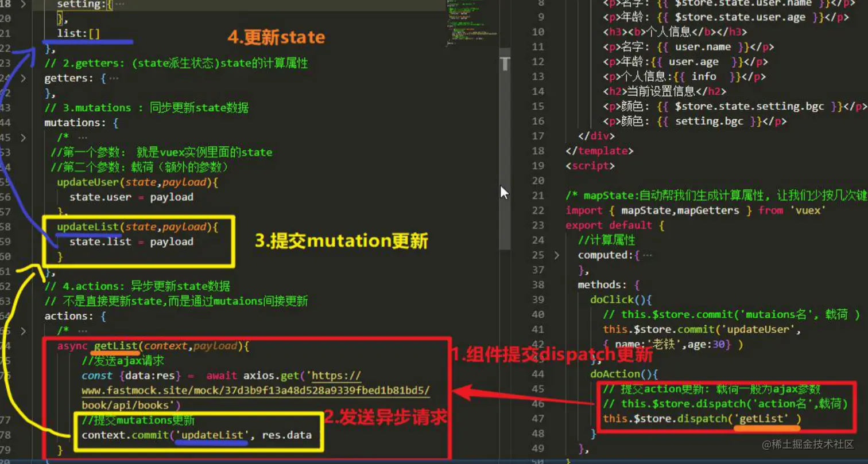Screen dimensions: 868x464
Task: Click the context.commit('updateList', res.data line
Action: (x=196, y=435)
